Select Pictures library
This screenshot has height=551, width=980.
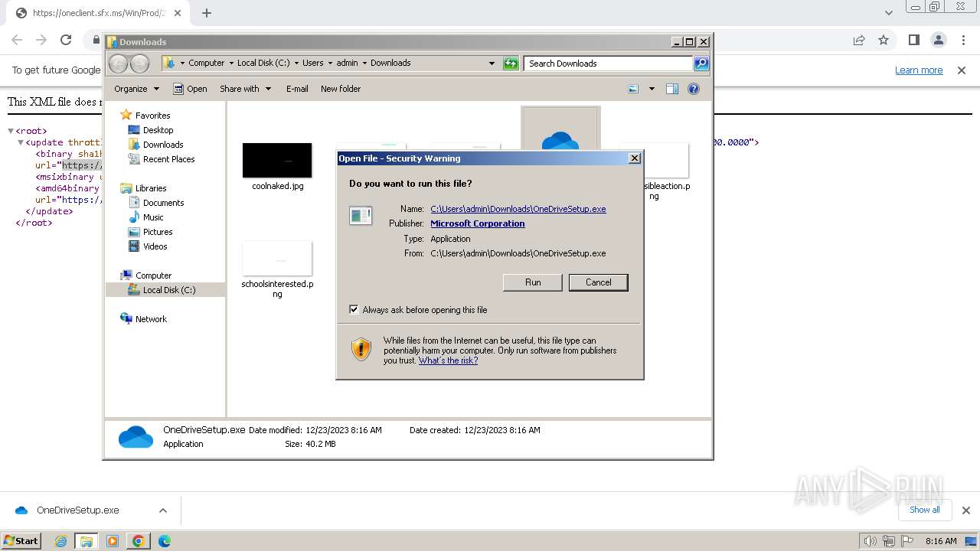[158, 232]
